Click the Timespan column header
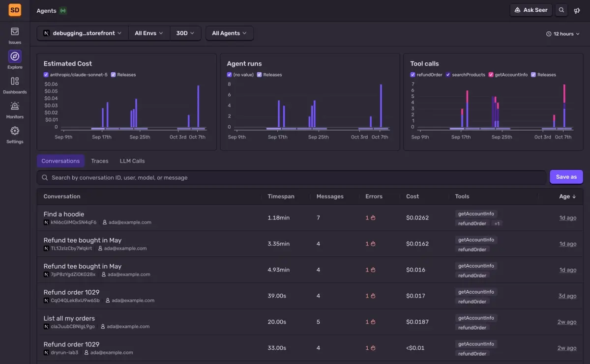The width and height of the screenshot is (590, 364). point(281,196)
